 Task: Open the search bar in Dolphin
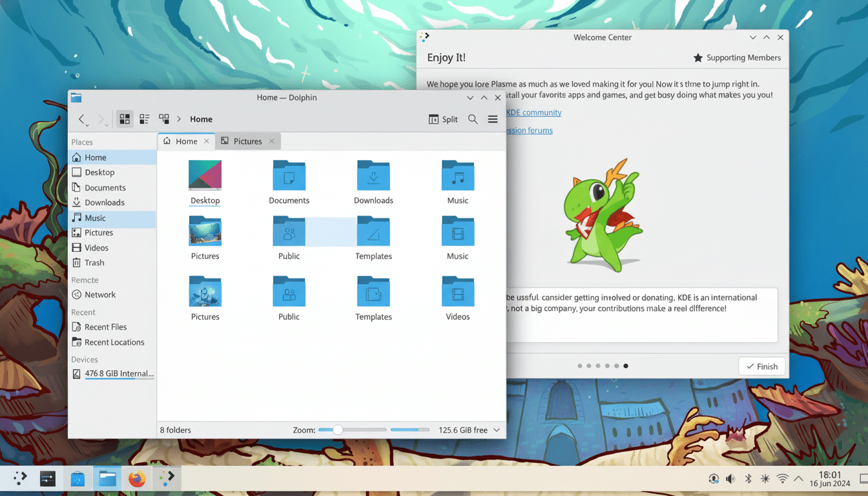[x=473, y=119]
